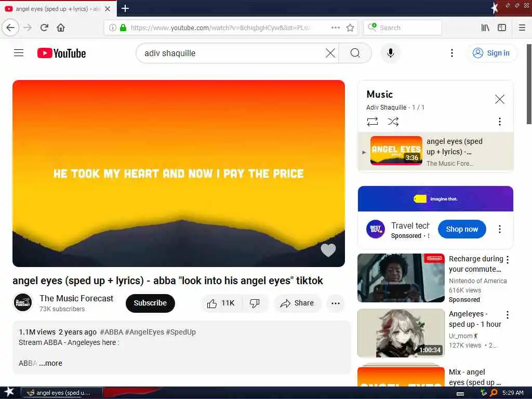Open the Adiv Shaquille playlist owner link

coord(386,107)
